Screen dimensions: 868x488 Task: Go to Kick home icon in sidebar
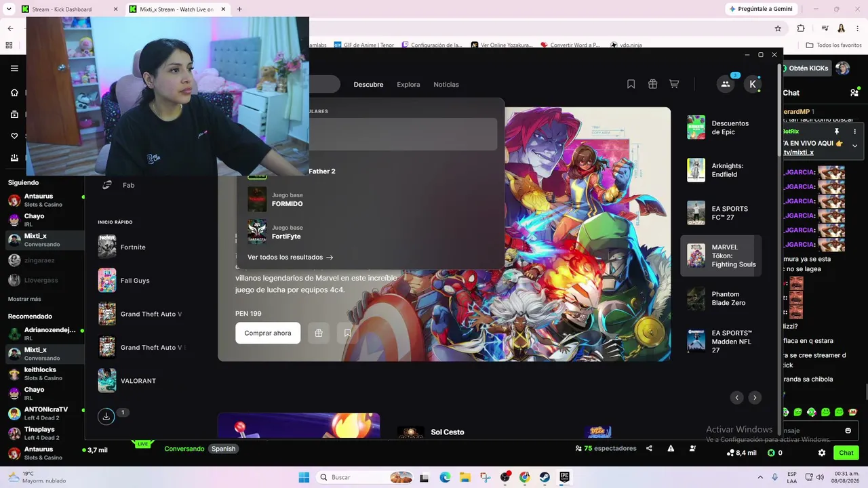point(14,93)
